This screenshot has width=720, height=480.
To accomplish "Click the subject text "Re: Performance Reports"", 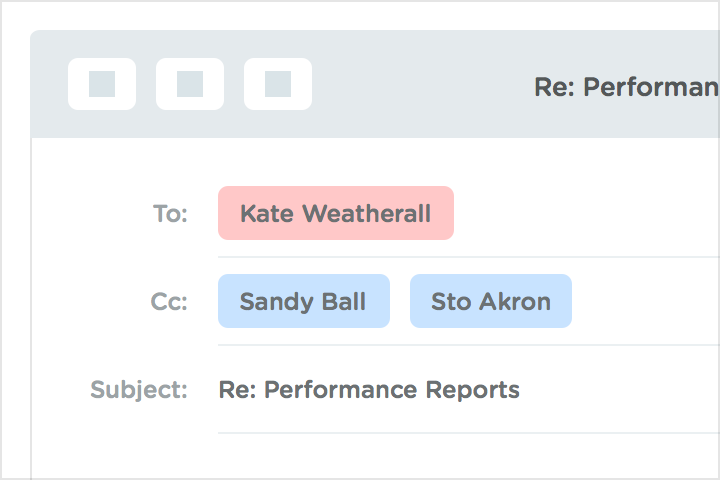I will (x=369, y=389).
